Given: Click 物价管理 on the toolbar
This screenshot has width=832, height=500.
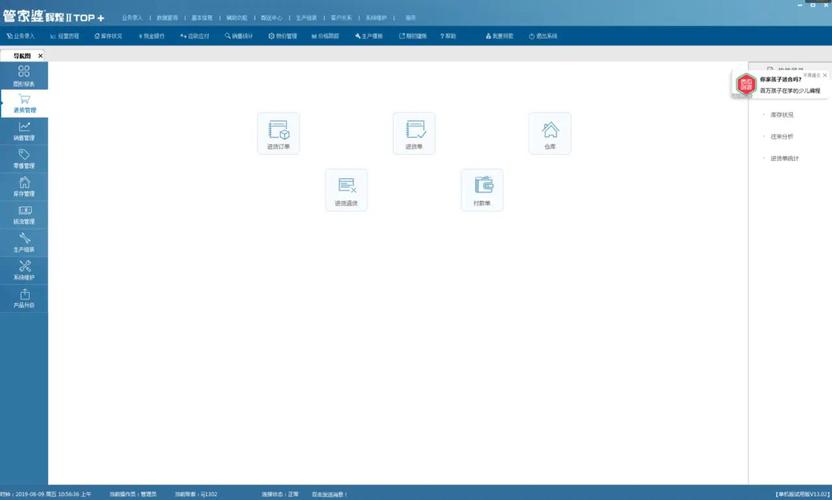Looking at the screenshot, I should [282, 36].
